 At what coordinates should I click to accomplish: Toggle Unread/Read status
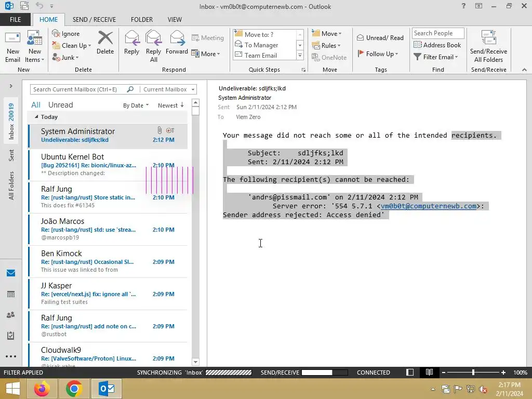point(380,37)
